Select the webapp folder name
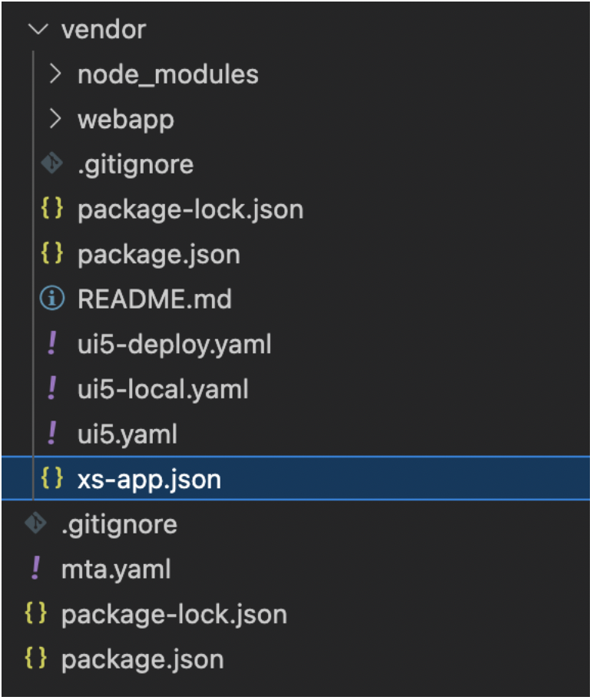This screenshot has height=700, width=593. pyautogui.click(x=126, y=120)
